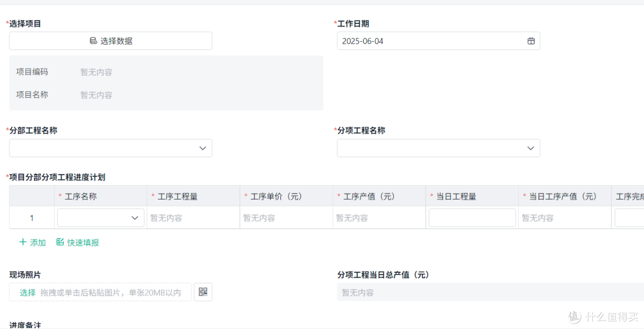Click the 项目名称 label
644x330 pixels.
[32, 95]
